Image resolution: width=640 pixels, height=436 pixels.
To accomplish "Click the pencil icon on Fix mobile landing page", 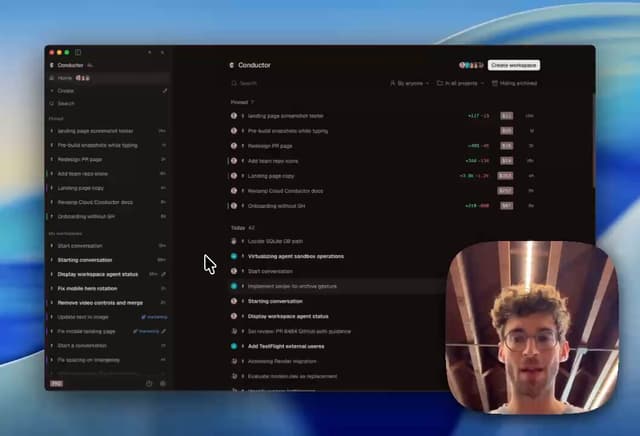I will [x=164, y=331].
